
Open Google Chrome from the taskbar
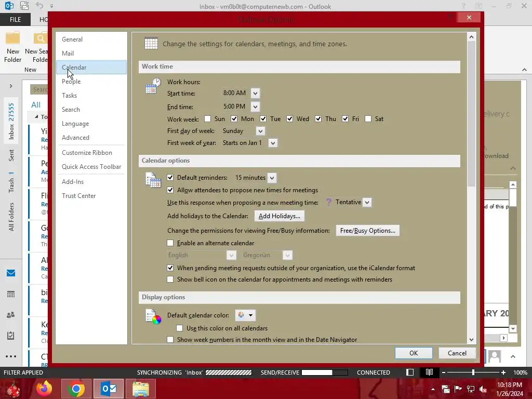[x=76, y=389]
